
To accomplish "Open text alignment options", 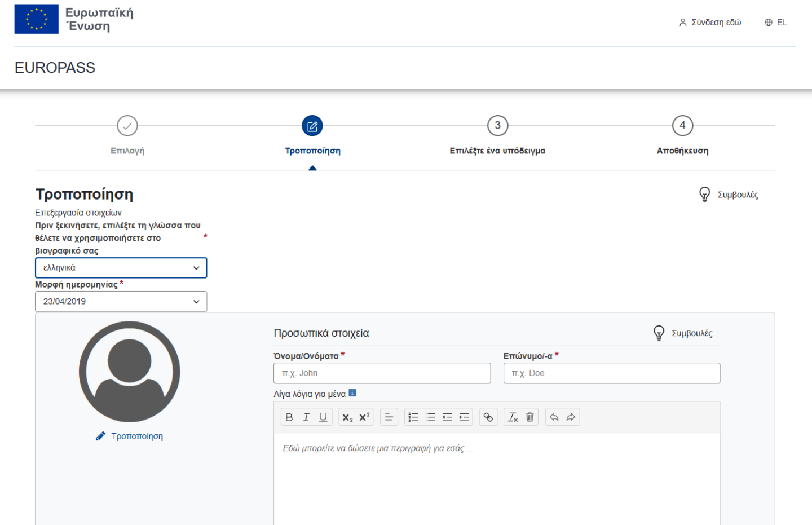I will [389, 417].
